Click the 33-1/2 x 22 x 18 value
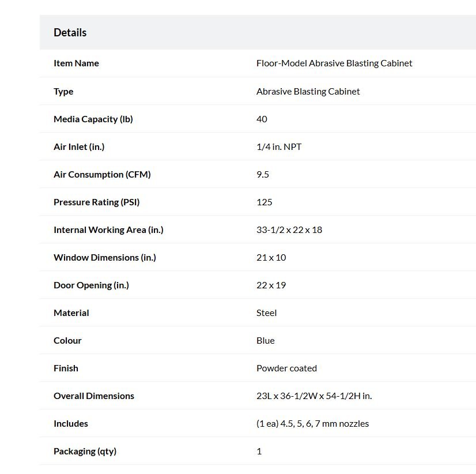This screenshot has width=476, height=474. pyautogui.click(x=289, y=230)
